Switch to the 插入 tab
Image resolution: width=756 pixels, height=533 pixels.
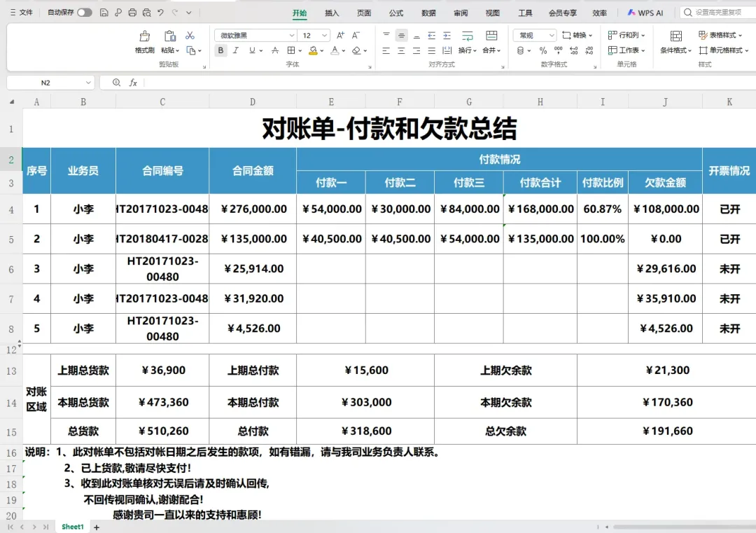click(x=332, y=13)
